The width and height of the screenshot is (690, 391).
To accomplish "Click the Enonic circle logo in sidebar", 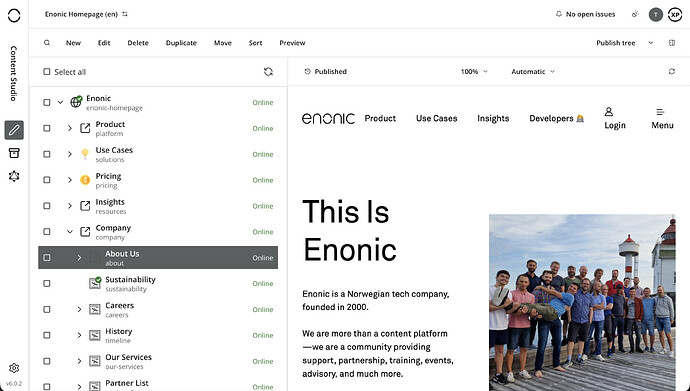I will pos(14,15).
